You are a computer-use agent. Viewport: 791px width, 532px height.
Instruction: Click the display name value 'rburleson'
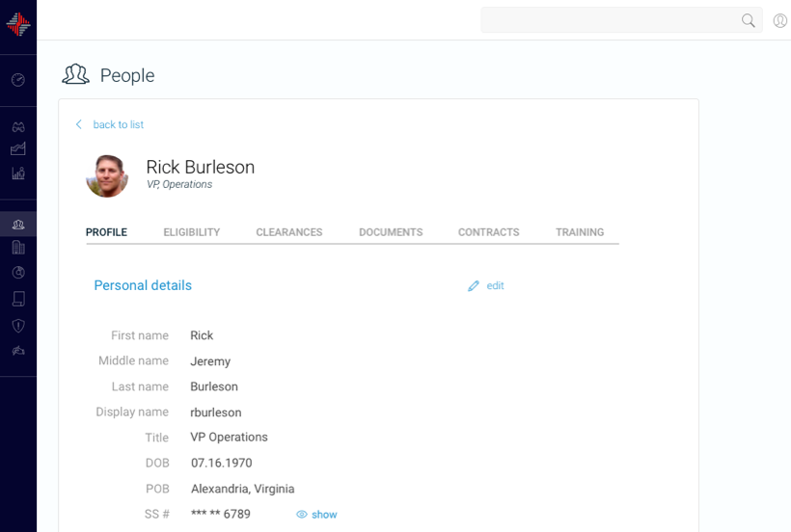216,412
